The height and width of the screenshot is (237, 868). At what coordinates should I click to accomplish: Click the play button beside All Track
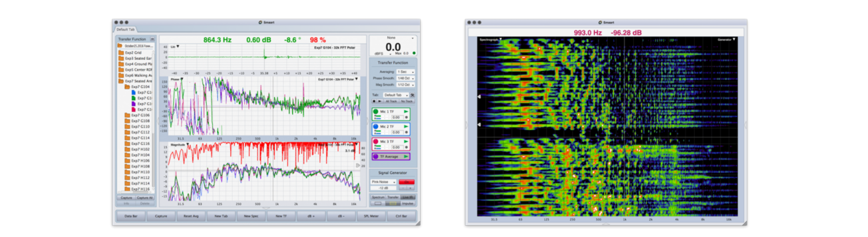coord(379,101)
